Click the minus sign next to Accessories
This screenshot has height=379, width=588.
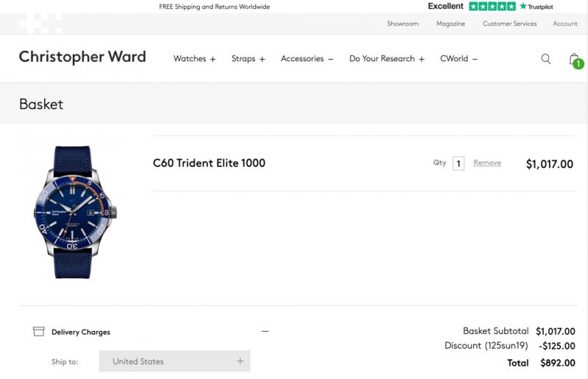point(330,60)
